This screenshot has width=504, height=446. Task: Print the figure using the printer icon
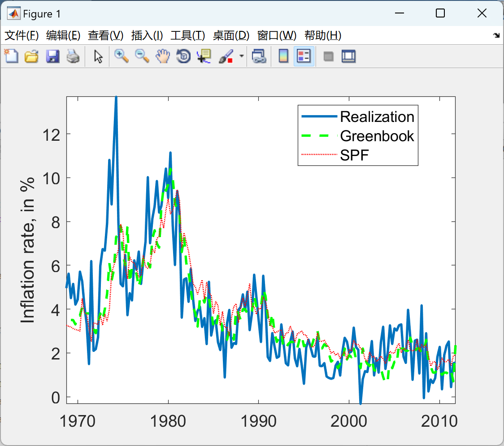point(73,56)
